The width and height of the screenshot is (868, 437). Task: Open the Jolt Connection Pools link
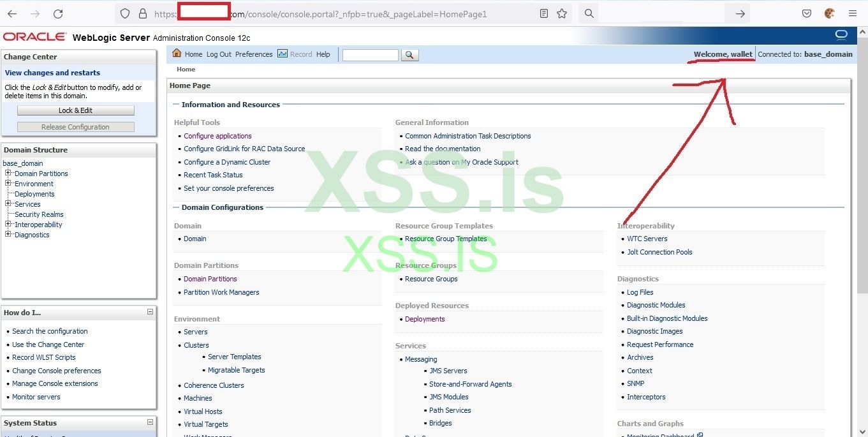659,252
